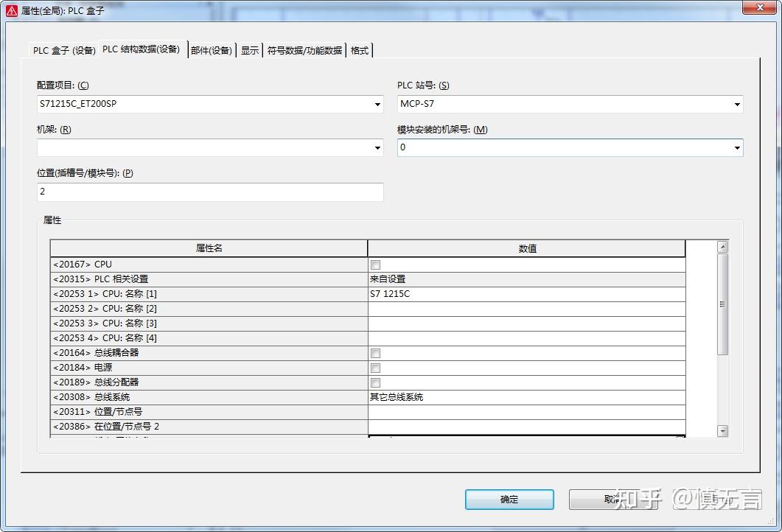
Task: Enable the <20184> 电源 checkbox
Action: pos(376,368)
